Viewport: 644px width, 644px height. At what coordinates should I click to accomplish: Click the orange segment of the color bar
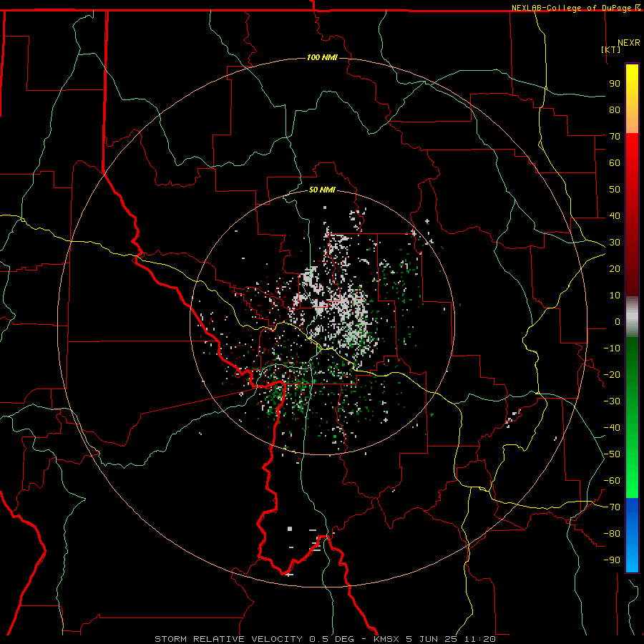tap(632, 120)
